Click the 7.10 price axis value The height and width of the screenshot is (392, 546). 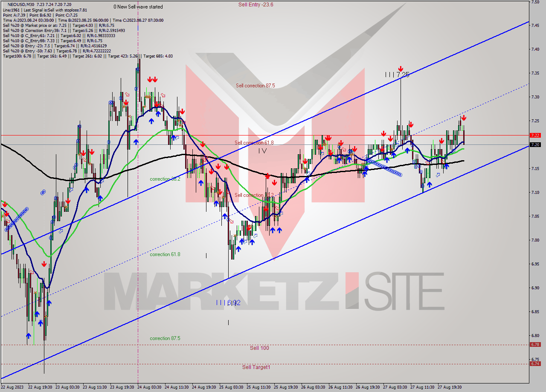tap(535, 192)
